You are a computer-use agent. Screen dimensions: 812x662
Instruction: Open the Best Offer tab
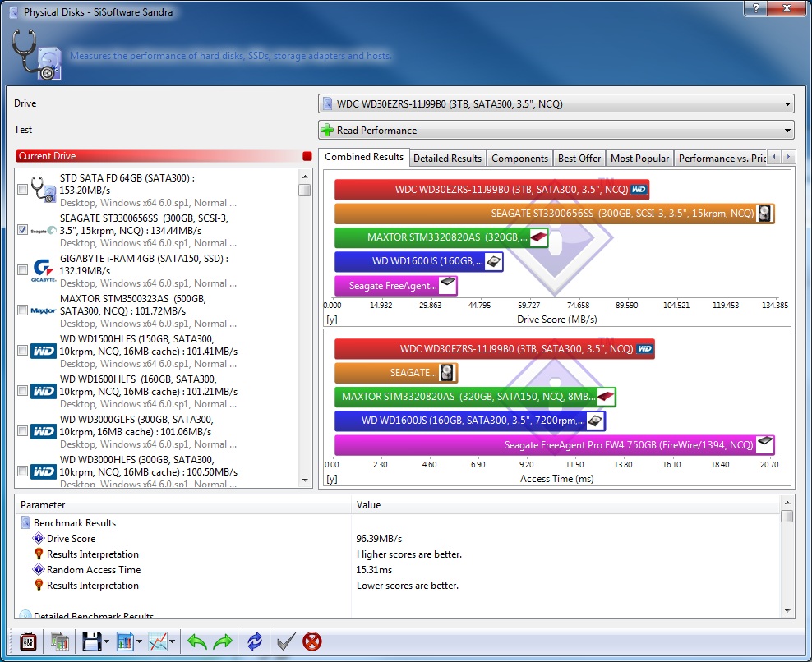(579, 159)
